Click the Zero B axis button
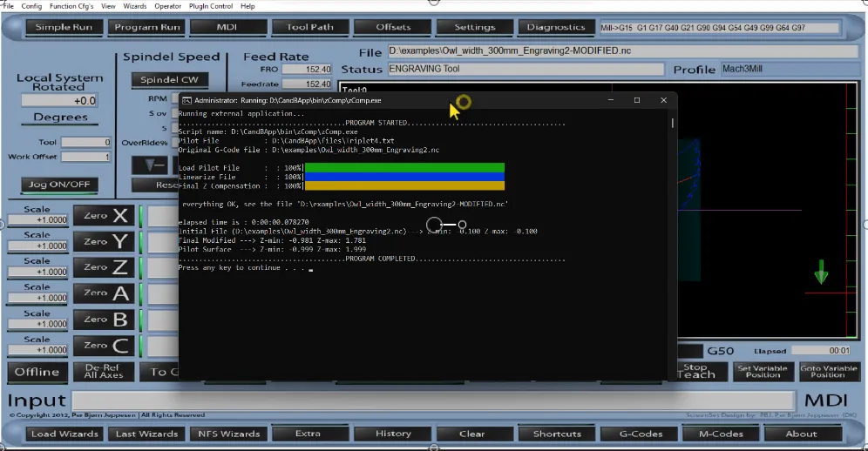868x451 pixels. coord(103,320)
